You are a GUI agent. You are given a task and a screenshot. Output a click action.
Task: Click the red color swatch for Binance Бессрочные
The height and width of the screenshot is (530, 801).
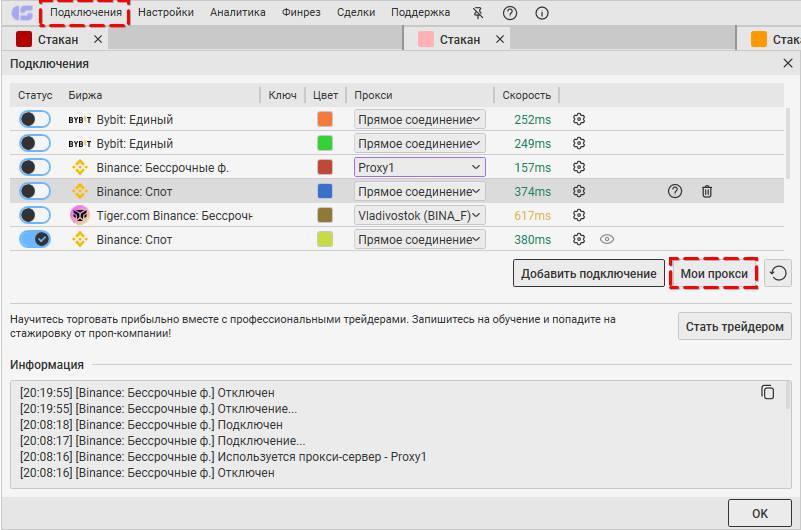(x=325, y=167)
